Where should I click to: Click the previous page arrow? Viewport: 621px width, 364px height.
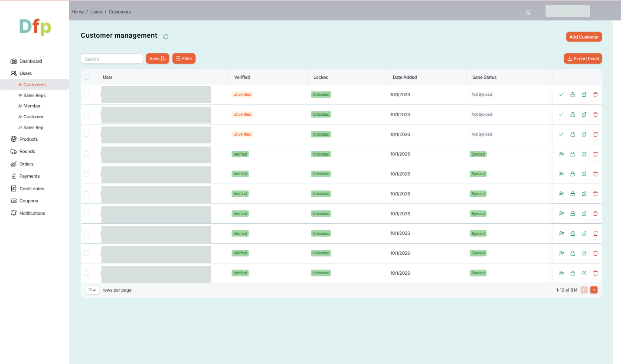584,290
